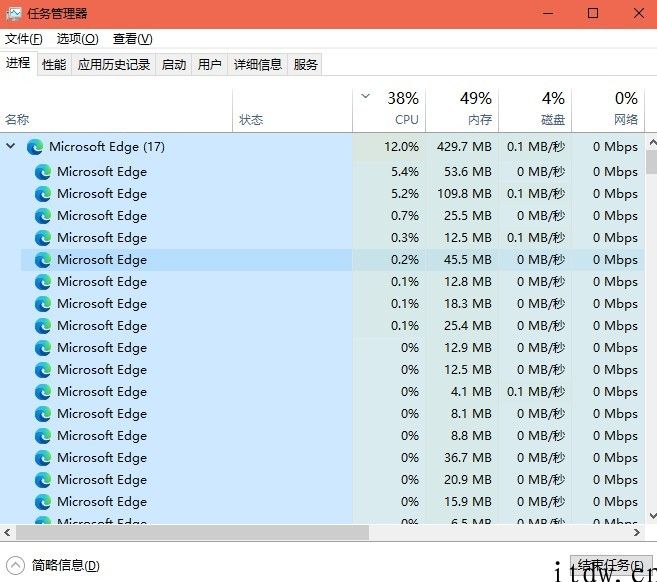The height and width of the screenshot is (582, 657).
Task: Click Microsoft Edge name in 18.3 MB row
Action: click(x=102, y=304)
